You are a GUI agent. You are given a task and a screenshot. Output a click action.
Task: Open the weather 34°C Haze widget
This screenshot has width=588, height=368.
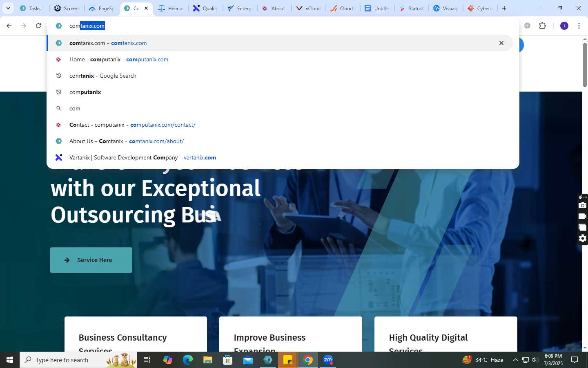click(483, 360)
